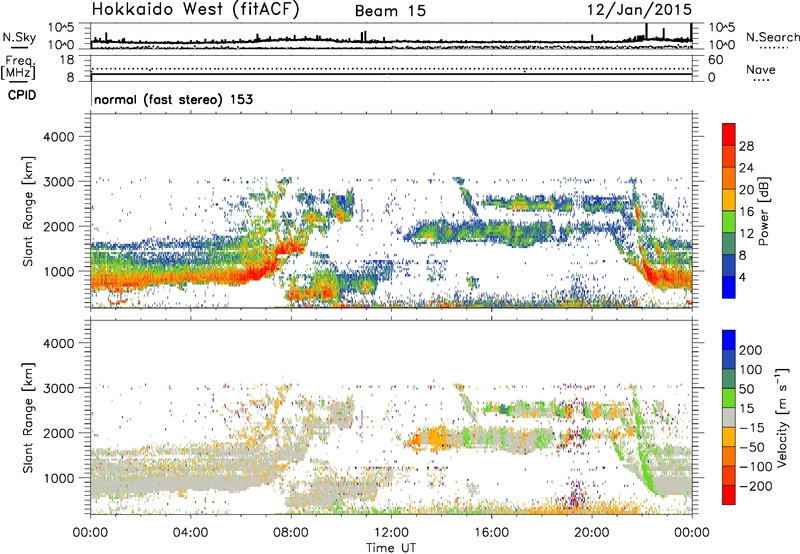Click the 'Beam 15' label
The image size is (800, 554).
(390, 11)
